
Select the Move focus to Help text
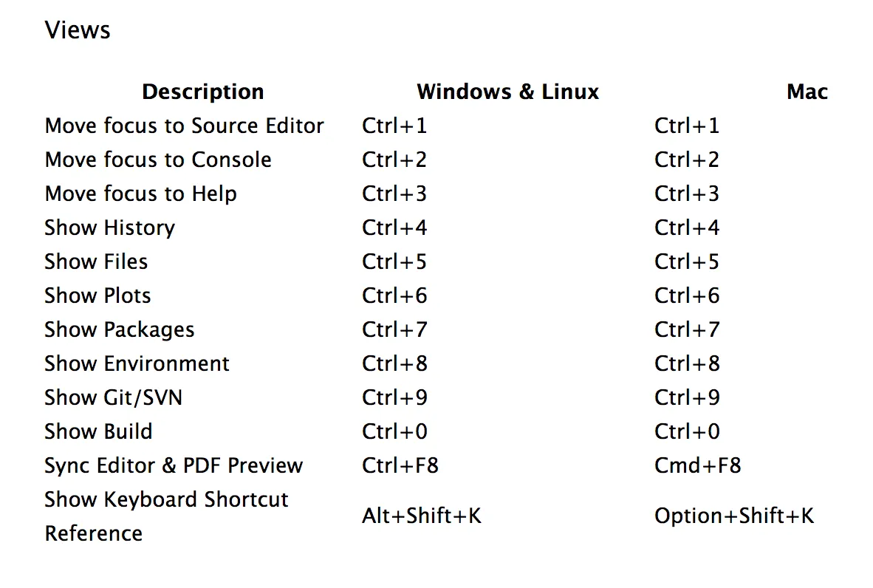point(141,194)
